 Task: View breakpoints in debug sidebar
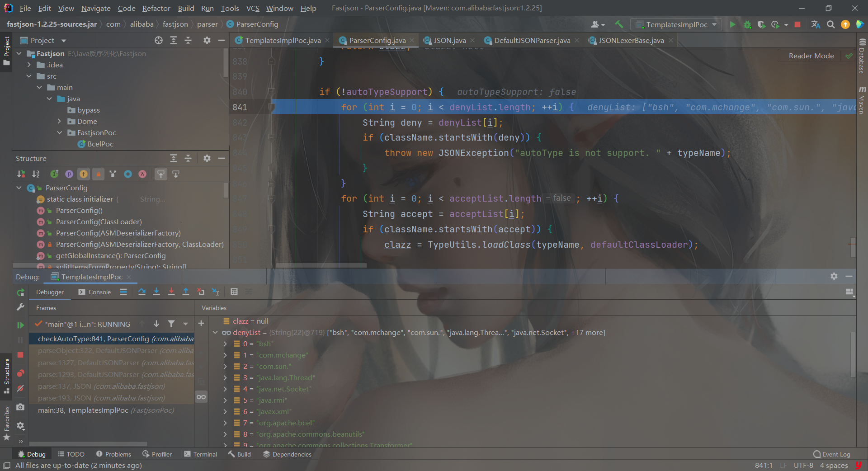click(20, 373)
